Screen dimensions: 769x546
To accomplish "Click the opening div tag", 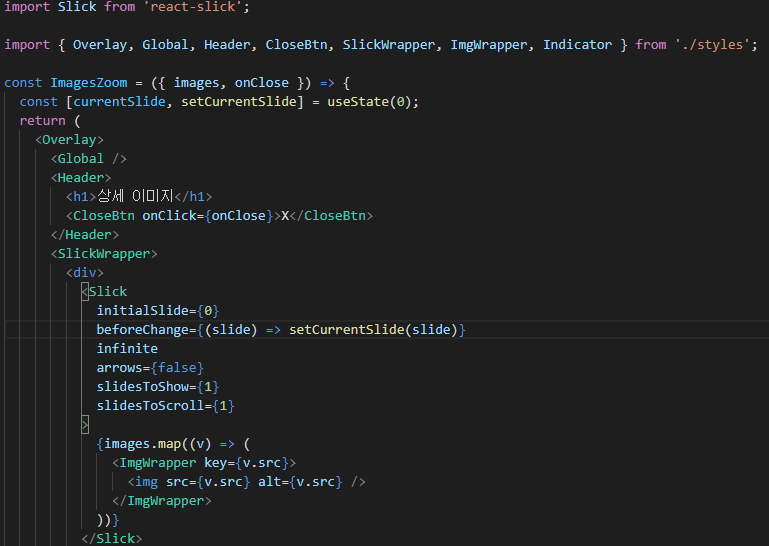I will pos(85,273).
